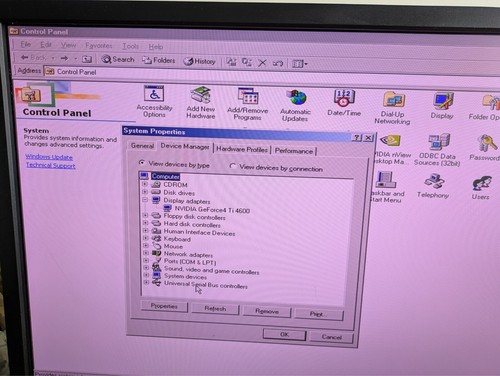The image size is (500, 376).
Task: Open the Display control panel icon
Action: click(x=442, y=106)
